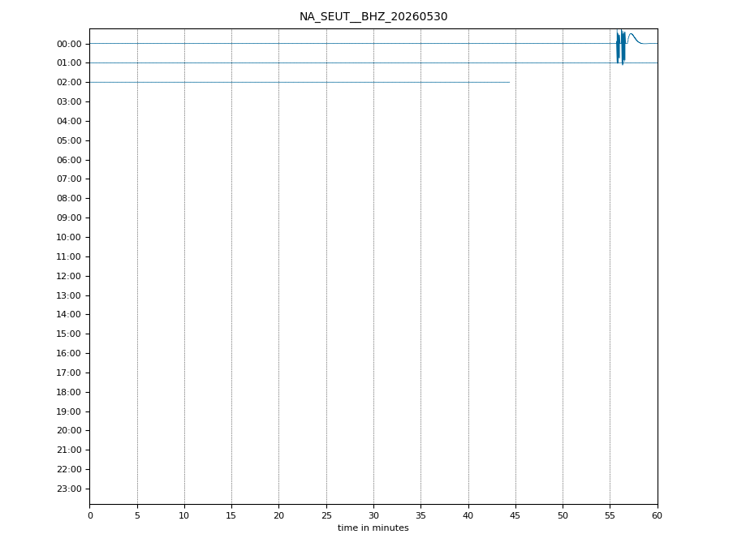Click the x-axis tick labeled 55
This screenshot has height=560, width=746.
coord(610,515)
